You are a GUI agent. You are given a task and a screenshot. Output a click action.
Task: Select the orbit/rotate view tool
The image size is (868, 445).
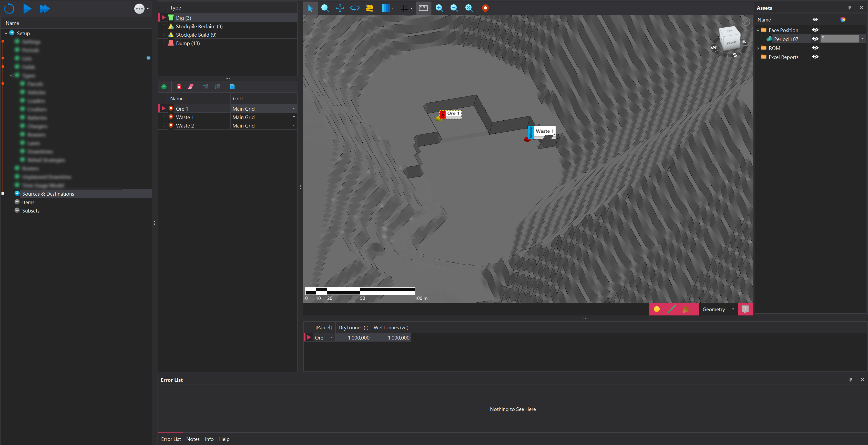point(354,8)
